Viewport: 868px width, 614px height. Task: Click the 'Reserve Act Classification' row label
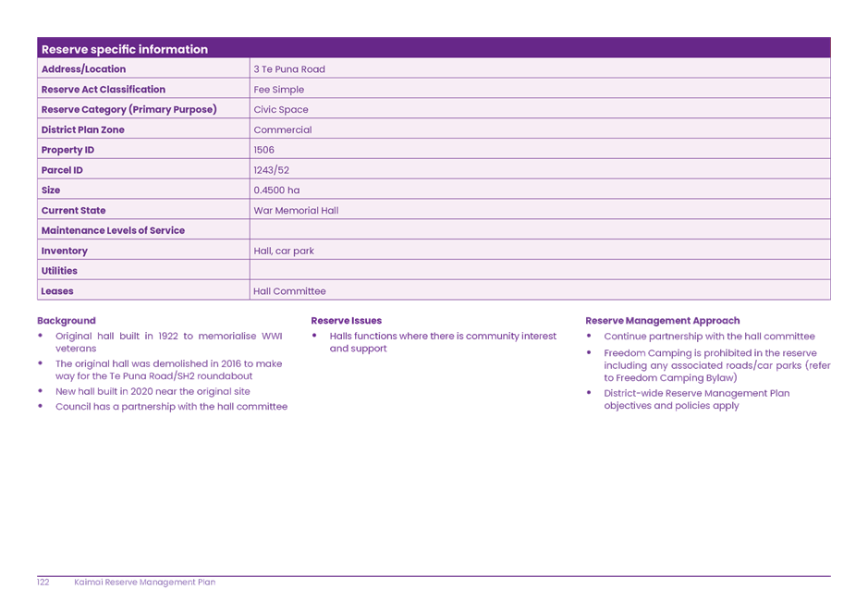pos(104,90)
